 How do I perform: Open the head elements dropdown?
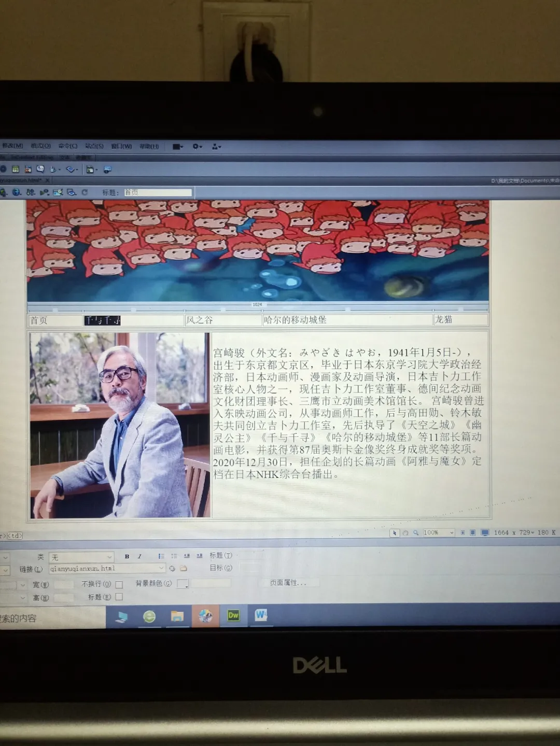tap(55, 170)
